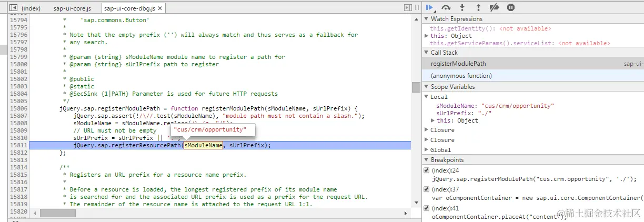The width and height of the screenshot is (644, 222).
Task: Click the oComponentContainer.placeAt breakpoint text
Action: (499, 217)
